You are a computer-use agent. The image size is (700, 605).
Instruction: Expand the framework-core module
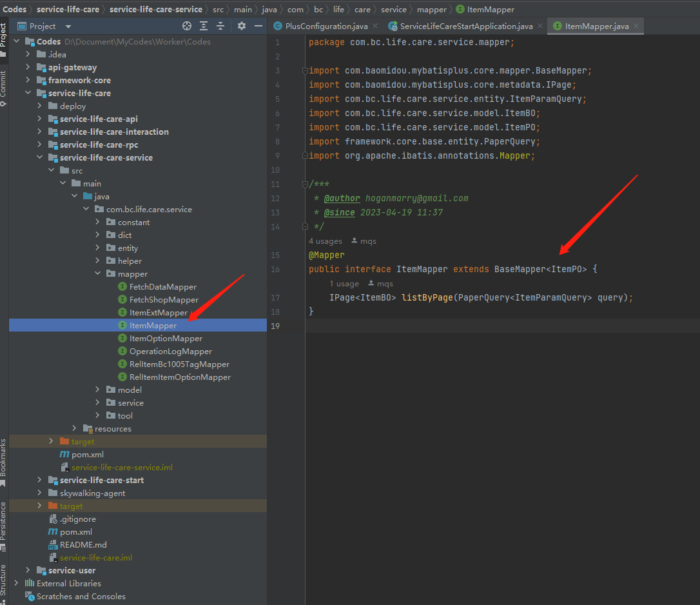pos(28,81)
